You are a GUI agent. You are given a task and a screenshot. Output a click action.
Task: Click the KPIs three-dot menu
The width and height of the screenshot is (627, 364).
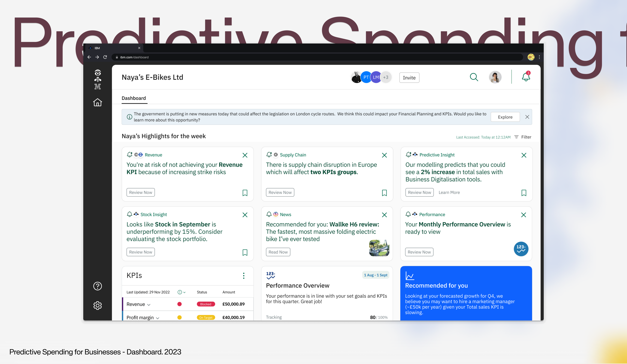coord(244,276)
